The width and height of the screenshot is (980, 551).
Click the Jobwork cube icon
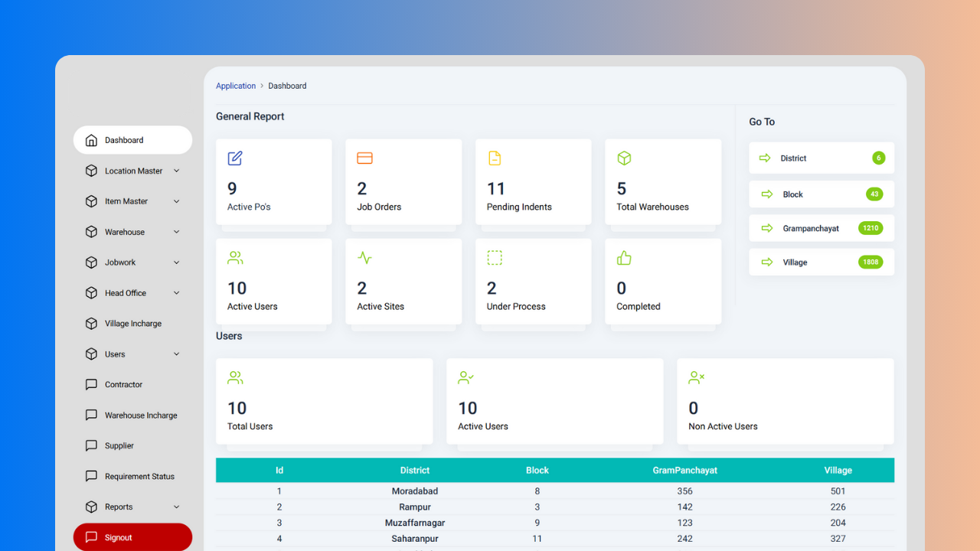(91, 262)
